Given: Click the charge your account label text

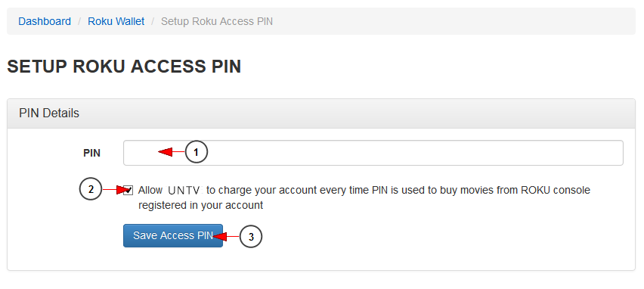Looking at the screenshot, I should (364, 197).
